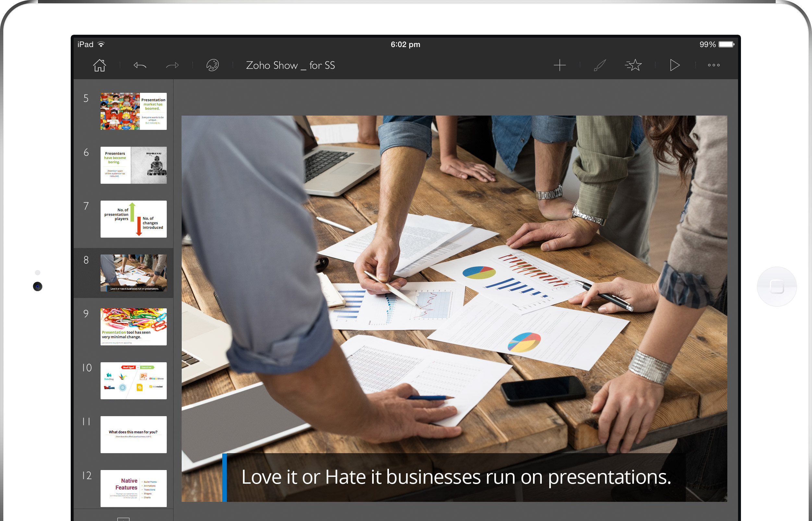Select slide 12 Native Features

[133, 488]
